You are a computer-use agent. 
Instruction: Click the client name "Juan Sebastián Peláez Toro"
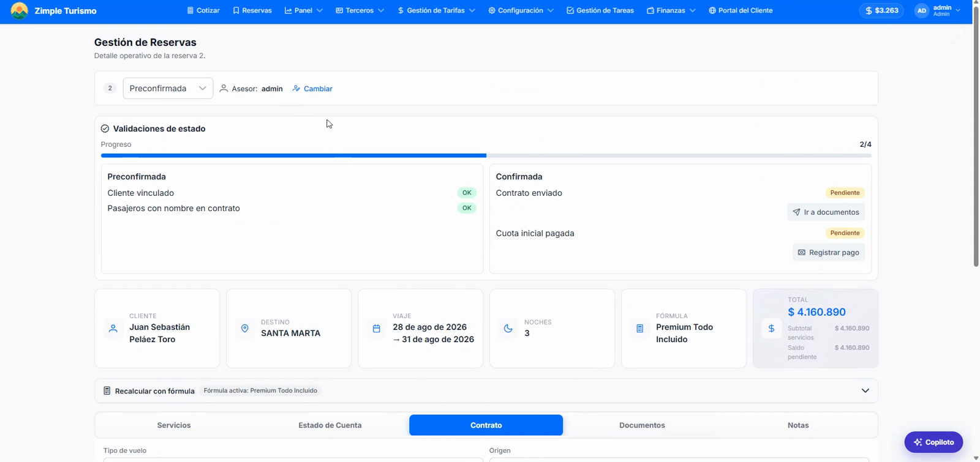pyautogui.click(x=160, y=333)
